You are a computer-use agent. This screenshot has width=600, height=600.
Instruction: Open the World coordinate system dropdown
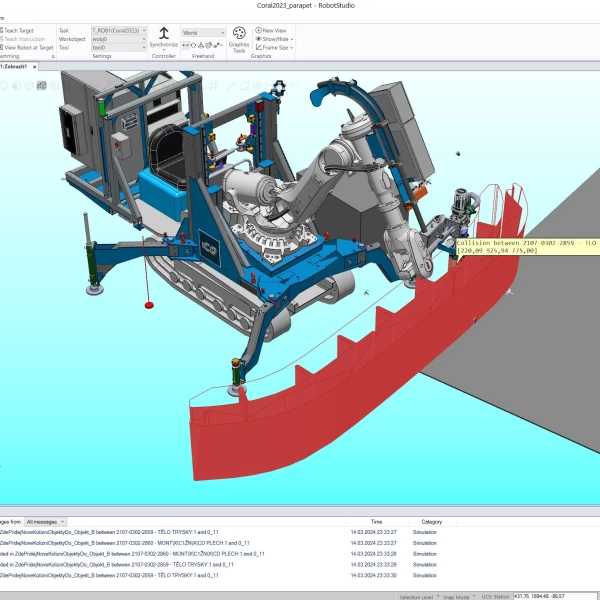pyautogui.click(x=203, y=33)
